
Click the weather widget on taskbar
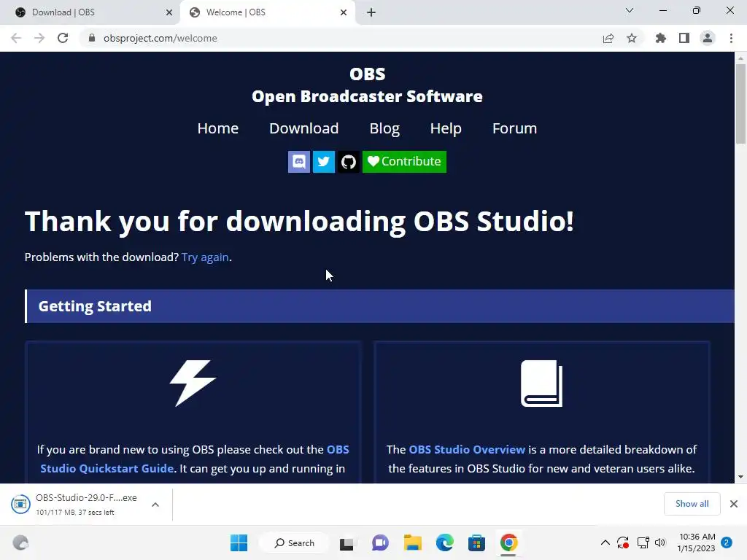[x=20, y=542]
